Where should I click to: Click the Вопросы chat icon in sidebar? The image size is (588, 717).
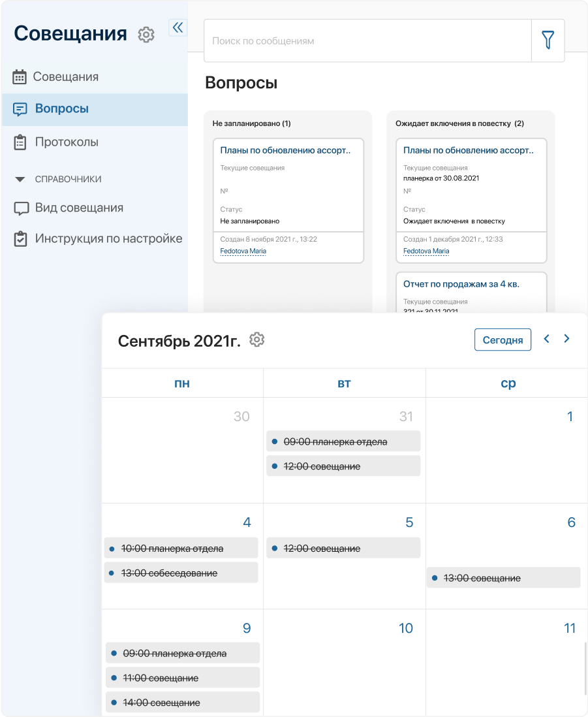tap(20, 109)
